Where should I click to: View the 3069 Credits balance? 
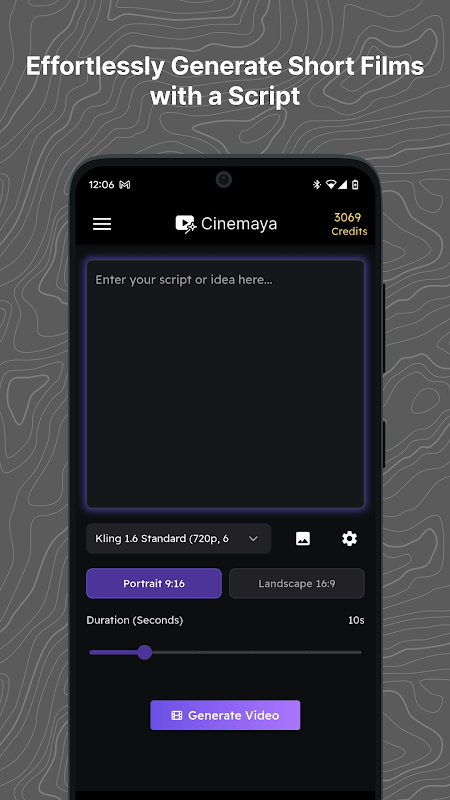[349, 224]
